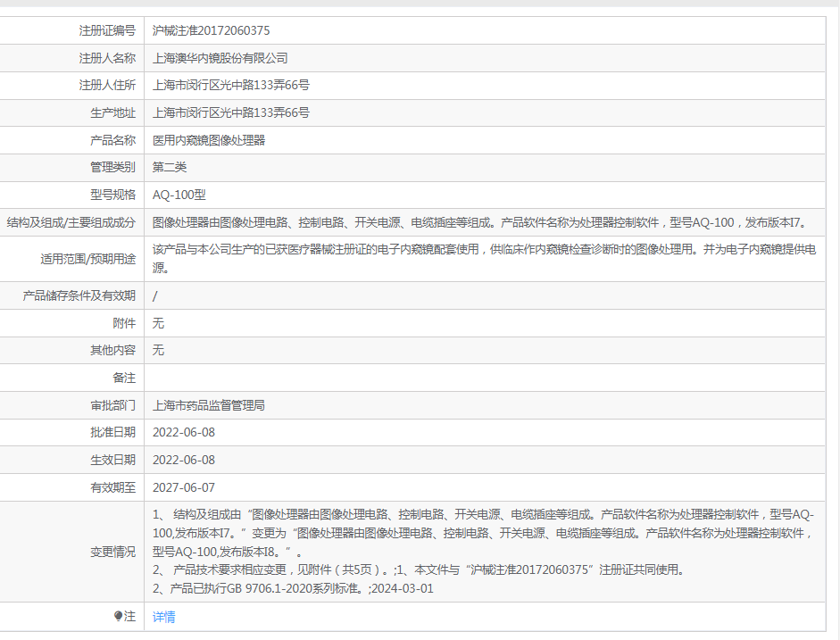Click the 生产地址 label

pyautogui.click(x=113, y=113)
